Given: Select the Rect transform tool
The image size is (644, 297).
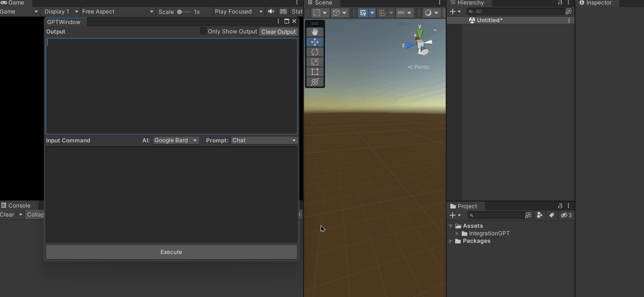Looking at the screenshot, I should (x=315, y=72).
